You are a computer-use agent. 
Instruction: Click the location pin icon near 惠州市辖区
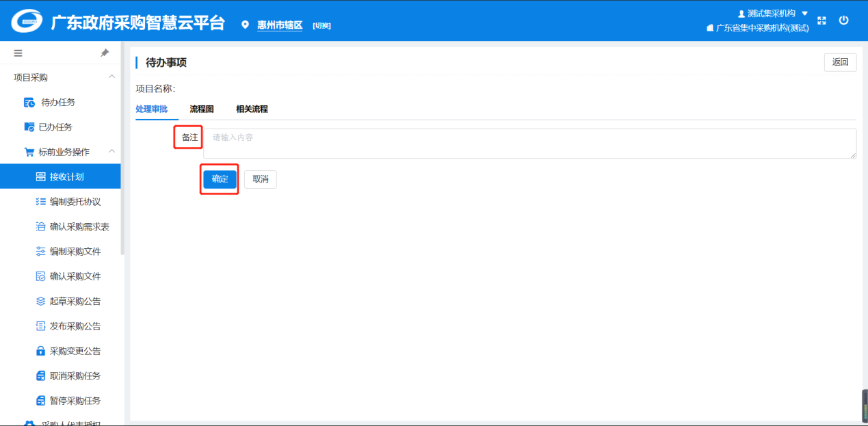tap(246, 25)
